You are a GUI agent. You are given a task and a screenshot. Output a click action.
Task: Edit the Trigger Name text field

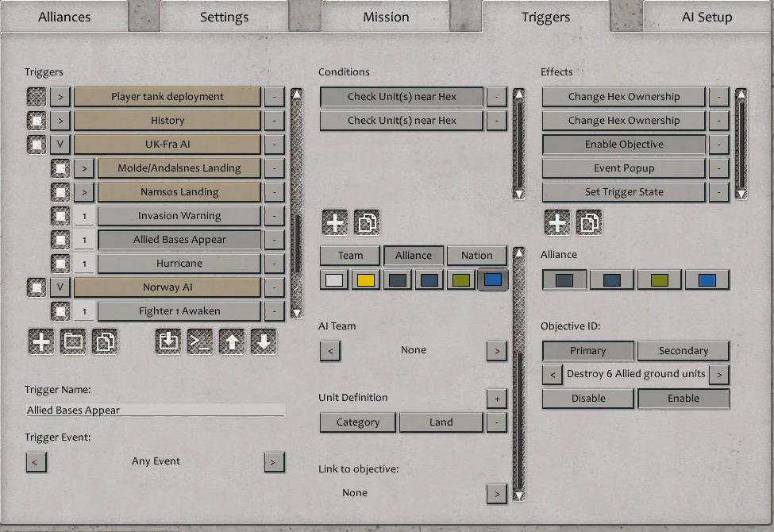(156, 410)
